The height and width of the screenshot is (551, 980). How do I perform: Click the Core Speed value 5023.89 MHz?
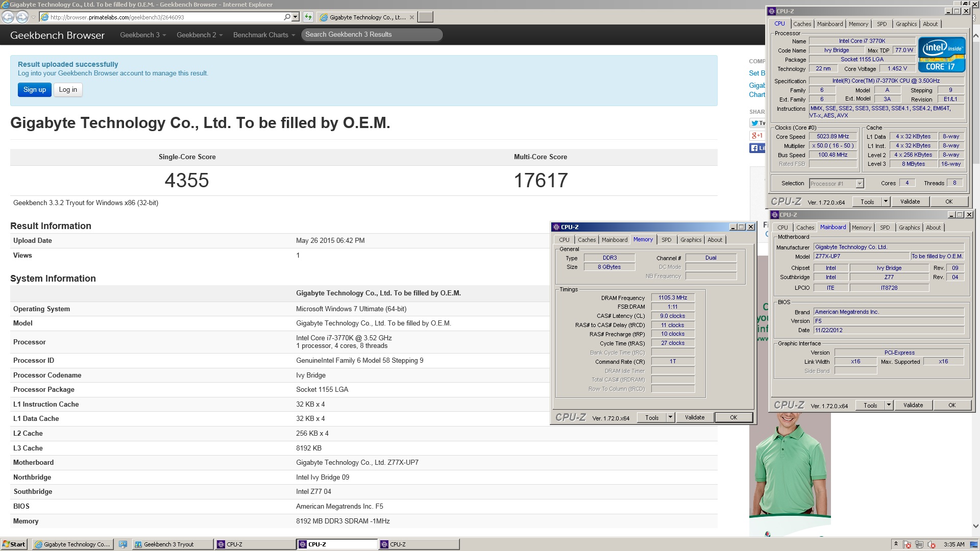tap(832, 137)
